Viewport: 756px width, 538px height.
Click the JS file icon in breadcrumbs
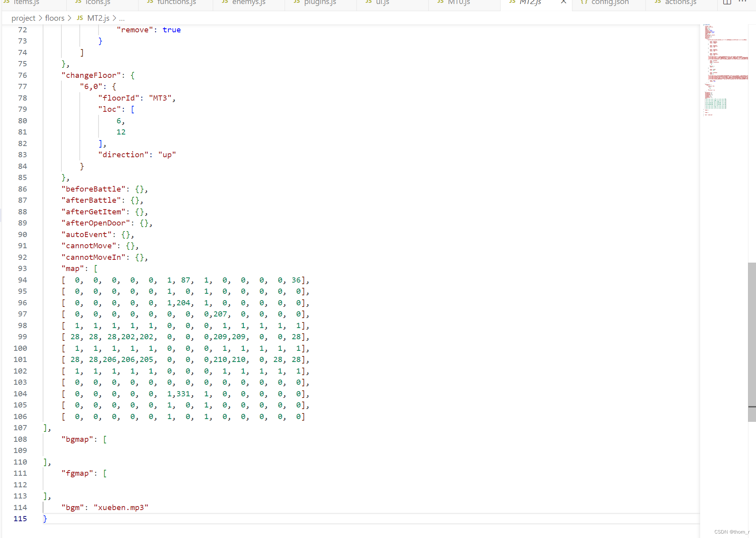tap(80, 18)
